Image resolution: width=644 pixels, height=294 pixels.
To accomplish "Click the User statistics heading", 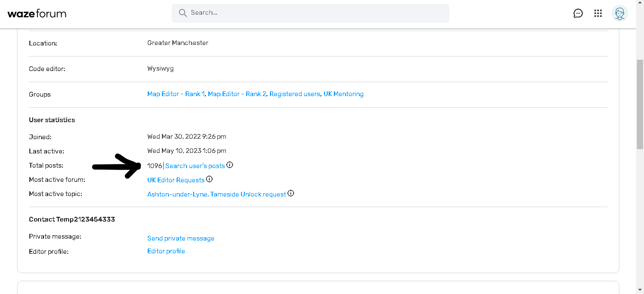I will [52, 120].
